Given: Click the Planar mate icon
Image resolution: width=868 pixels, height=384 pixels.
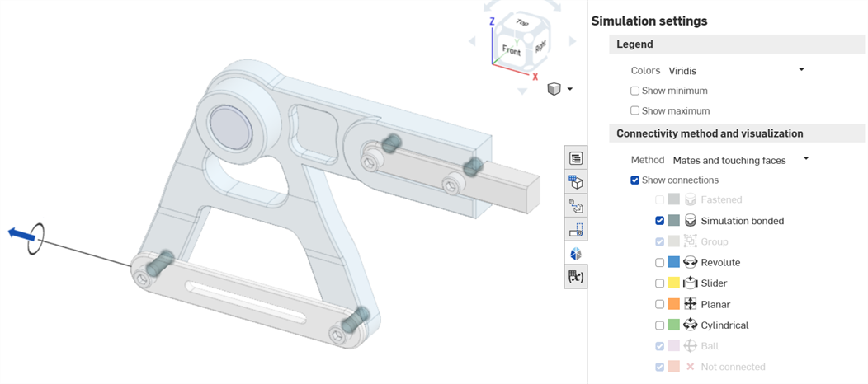Looking at the screenshot, I should (691, 304).
